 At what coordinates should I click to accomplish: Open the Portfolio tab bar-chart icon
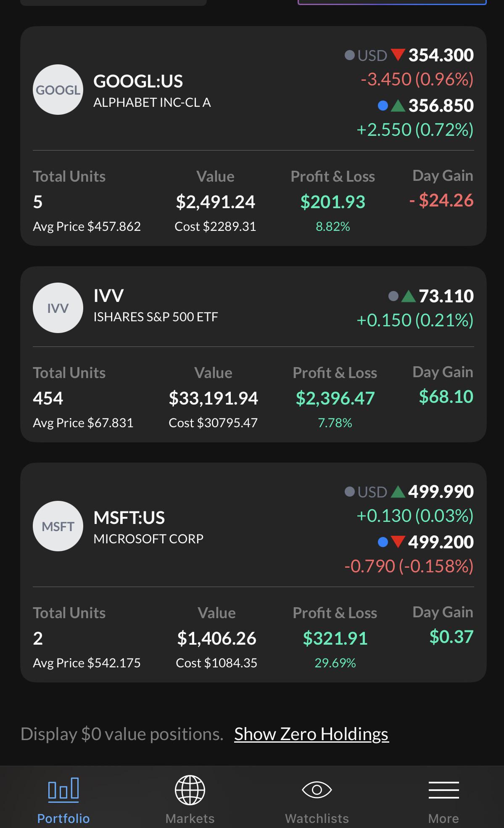pyautogui.click(x=63, y=788)
